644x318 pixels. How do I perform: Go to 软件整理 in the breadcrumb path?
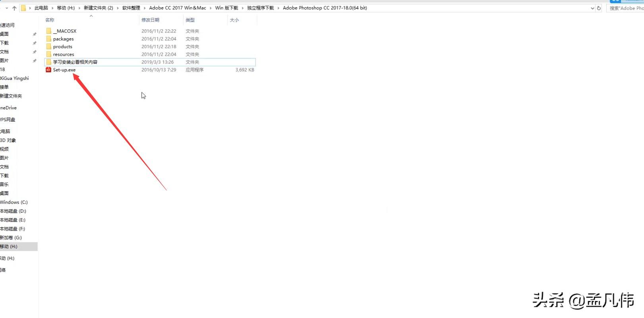tap(131, 8)
